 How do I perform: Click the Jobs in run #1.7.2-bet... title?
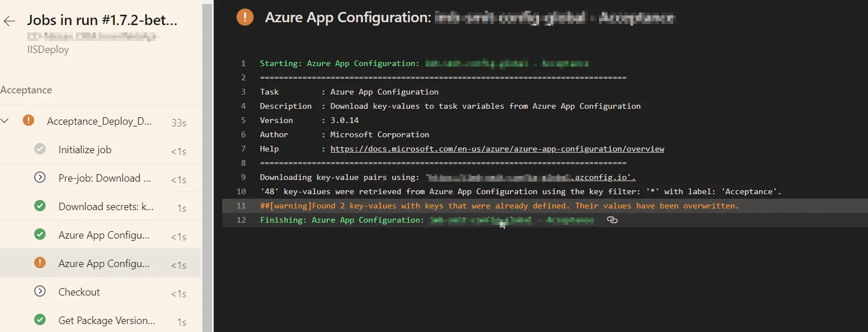click(x=103, y=21)
